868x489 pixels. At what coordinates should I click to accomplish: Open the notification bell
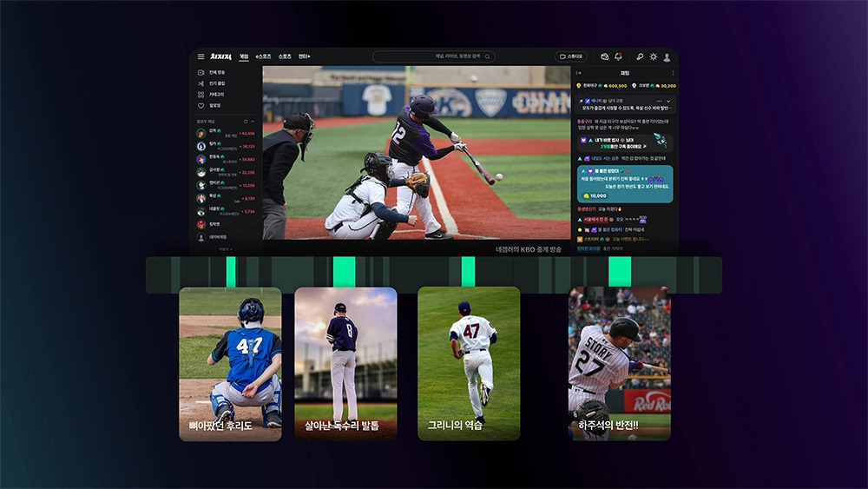[x=618, y=56]
